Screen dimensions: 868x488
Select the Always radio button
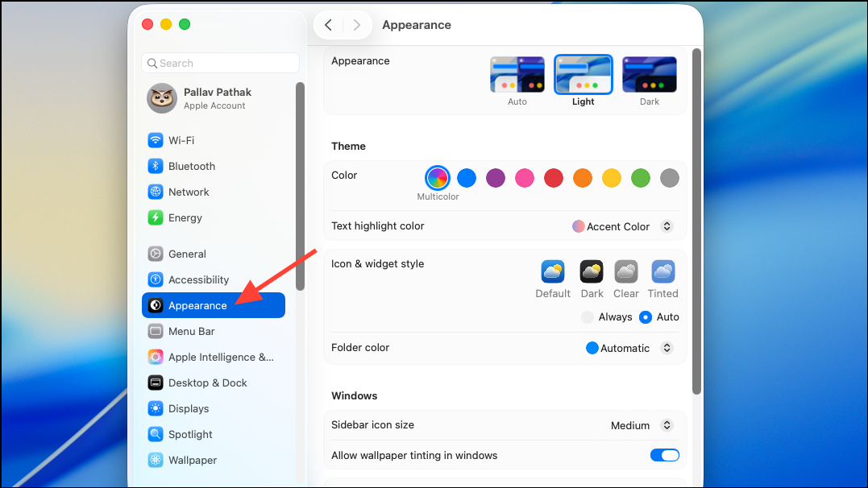(588, 317)
